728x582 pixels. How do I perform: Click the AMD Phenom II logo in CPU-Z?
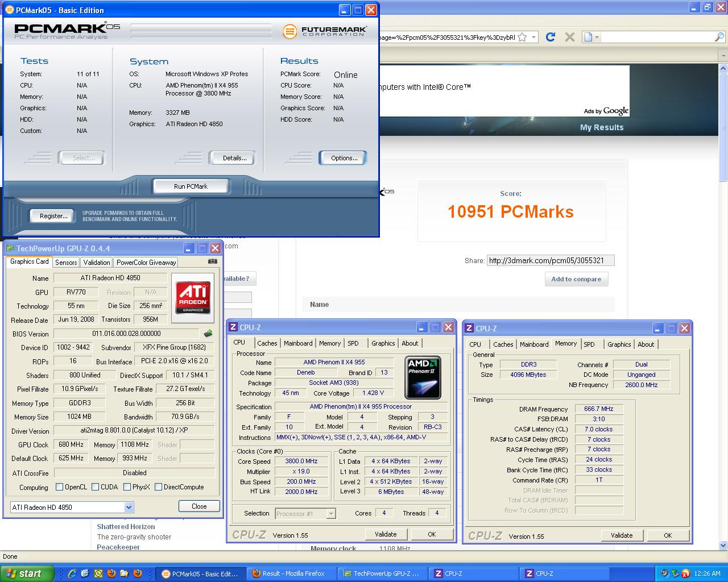[x=423, y=377]
